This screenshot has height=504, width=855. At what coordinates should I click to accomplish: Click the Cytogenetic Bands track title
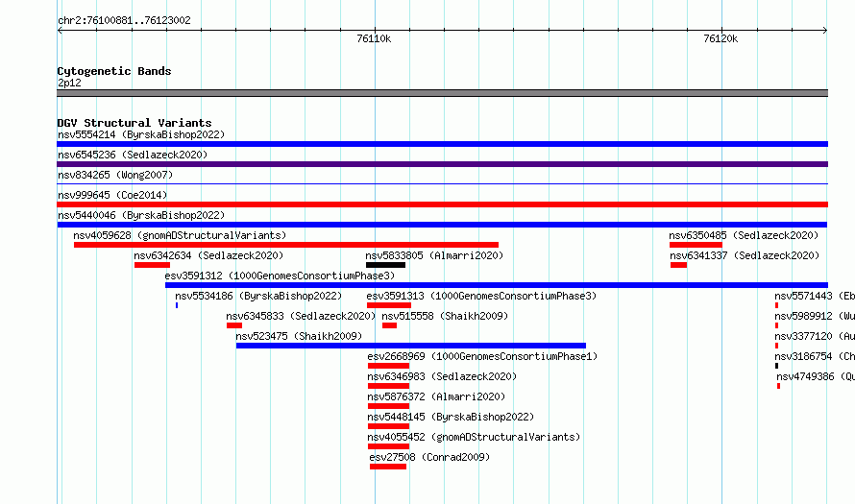coord(114,71)
